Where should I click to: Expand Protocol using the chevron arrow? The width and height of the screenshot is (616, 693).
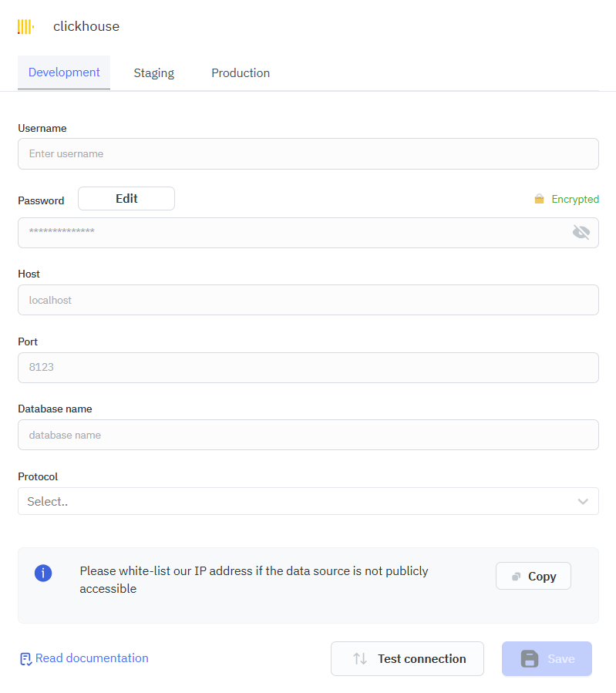point(583,501)
